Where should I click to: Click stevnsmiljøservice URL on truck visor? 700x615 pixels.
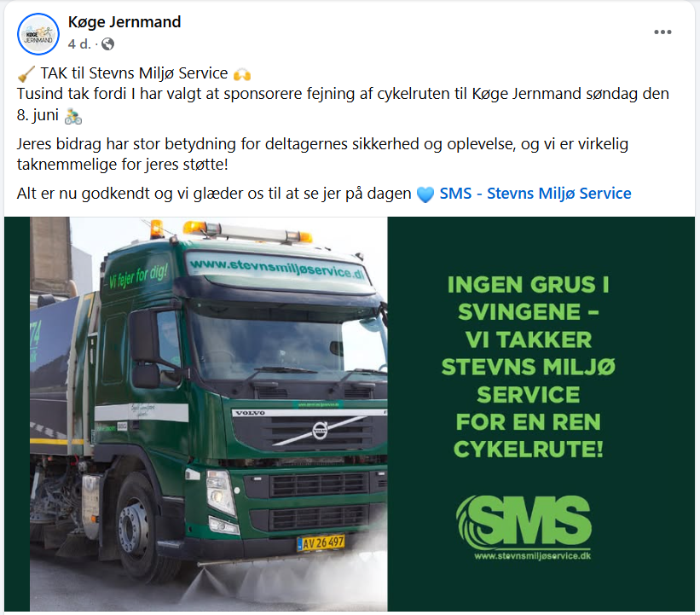coord(278,267)
